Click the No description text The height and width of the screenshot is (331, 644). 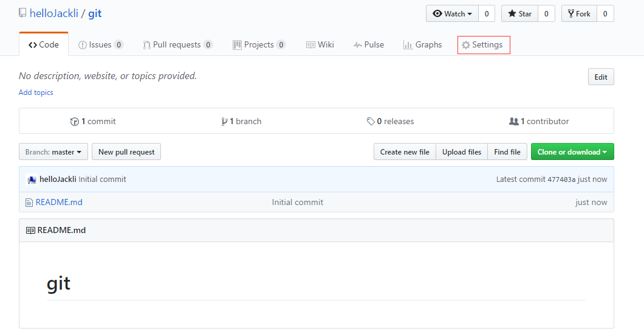click(x=108, y=76)
